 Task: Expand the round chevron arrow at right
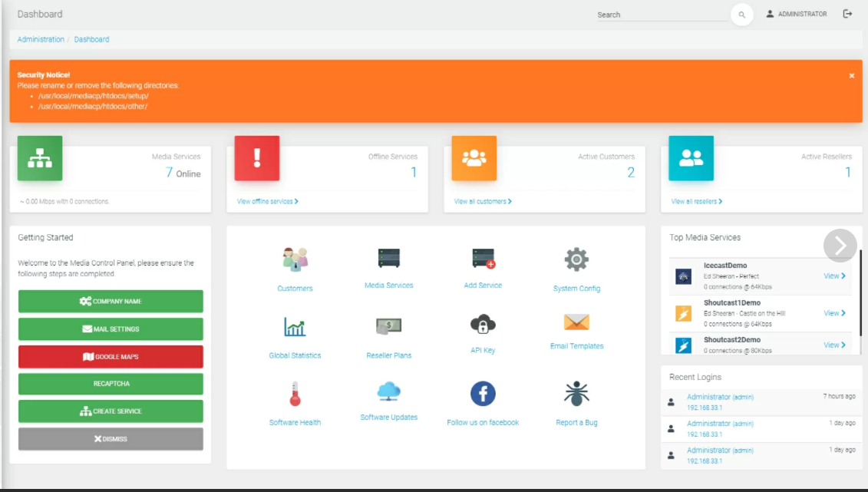tap(840, 245)
